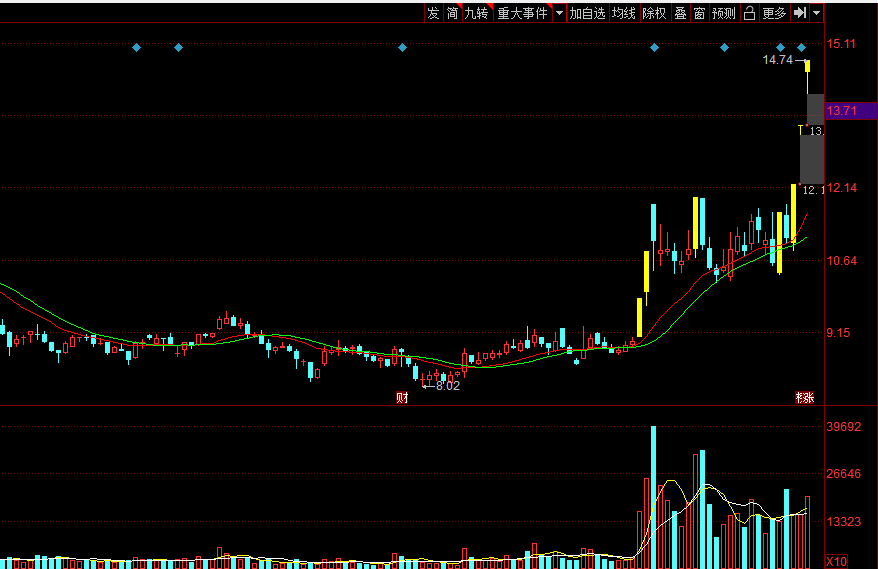The height and width of the screenshot is (569, 878).
Task: Click the diamond marker above the 14.74 candle
Action: pos(801,48)
